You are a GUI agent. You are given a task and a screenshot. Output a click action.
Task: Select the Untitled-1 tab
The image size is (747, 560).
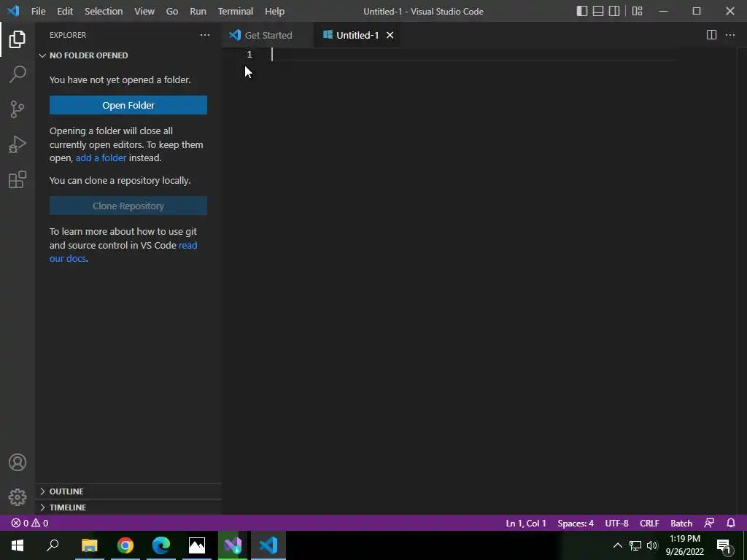tap(357, 35)
